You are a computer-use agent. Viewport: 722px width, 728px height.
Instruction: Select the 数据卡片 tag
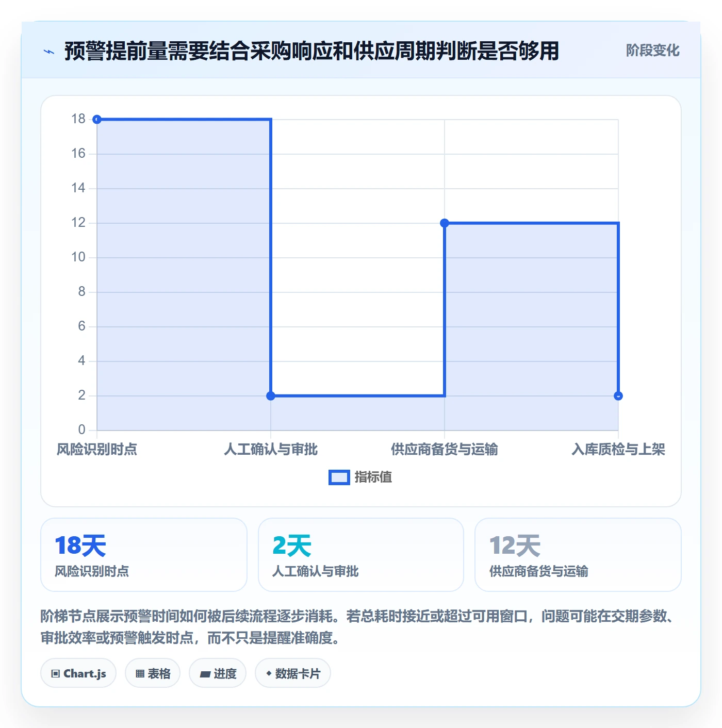293,673
